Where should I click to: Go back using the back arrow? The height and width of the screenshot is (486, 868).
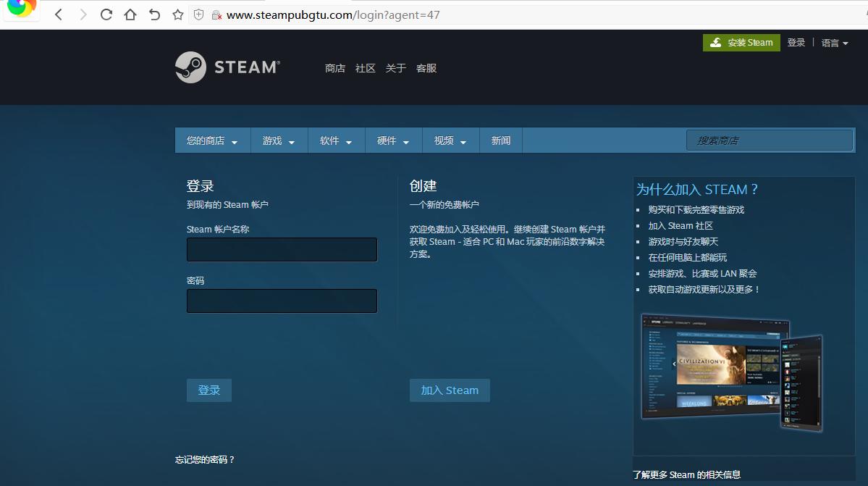[58, 14]
